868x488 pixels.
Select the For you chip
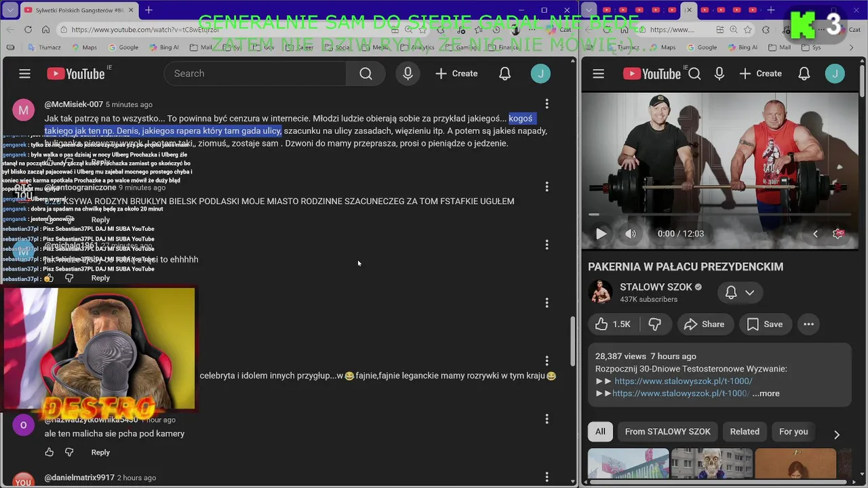(x=793, y=432)
